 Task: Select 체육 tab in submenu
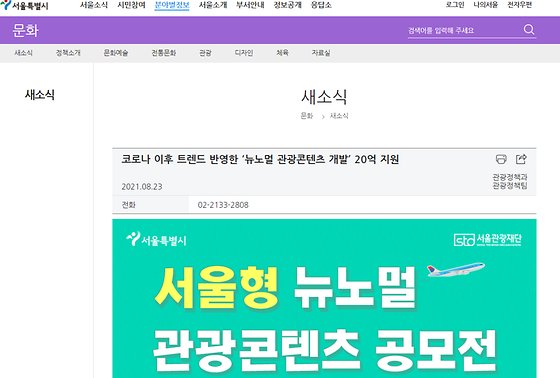(x=282, y=53)
